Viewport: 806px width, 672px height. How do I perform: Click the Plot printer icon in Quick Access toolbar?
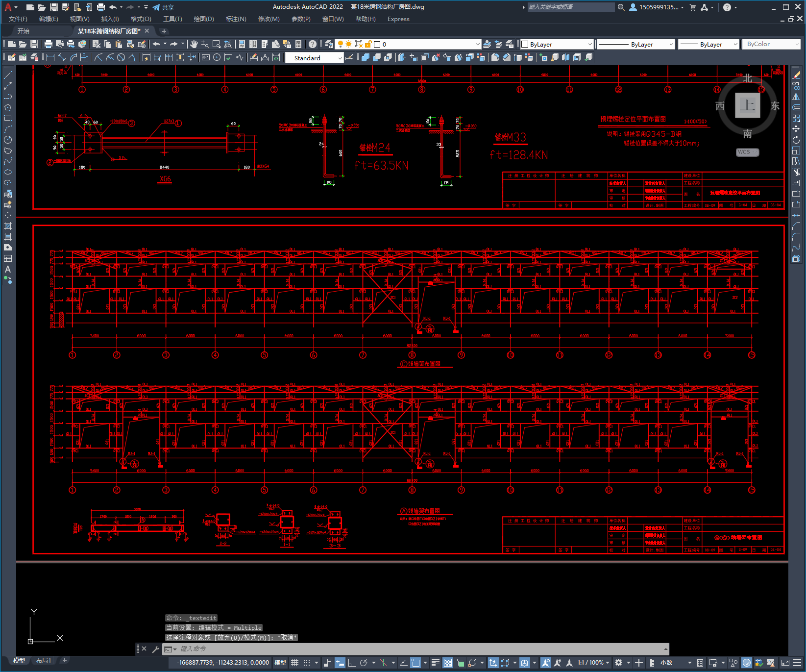[100, 7]
